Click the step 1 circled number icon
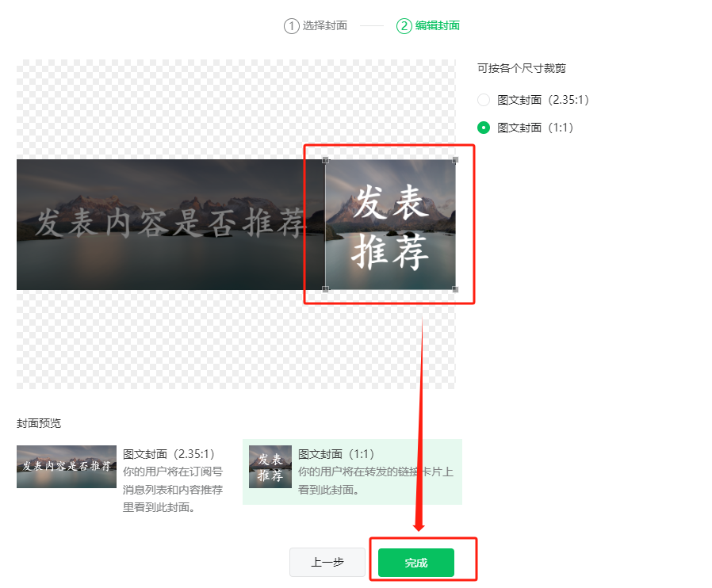Image resolution: width=712 pixels, height=588 pixels. click(x=291, y=26)
